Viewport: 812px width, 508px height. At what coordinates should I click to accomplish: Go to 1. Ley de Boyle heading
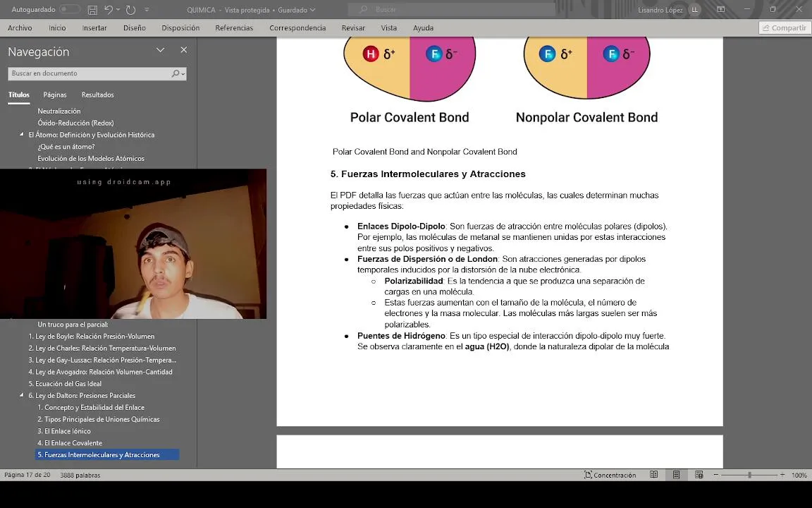coord(91,337)
